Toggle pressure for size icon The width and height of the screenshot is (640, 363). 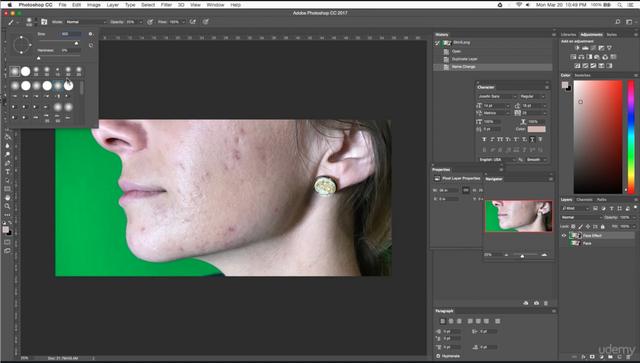206,22
